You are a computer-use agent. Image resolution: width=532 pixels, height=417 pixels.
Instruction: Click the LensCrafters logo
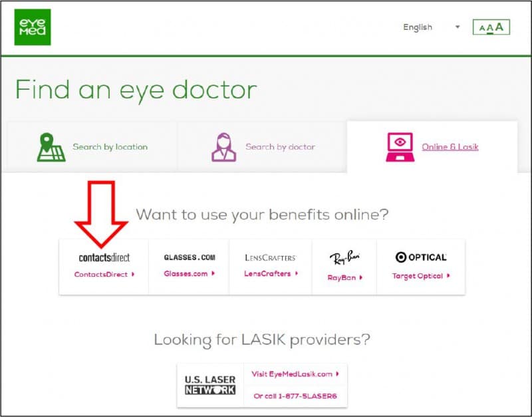pyautogui.click(x=269, y=255)
